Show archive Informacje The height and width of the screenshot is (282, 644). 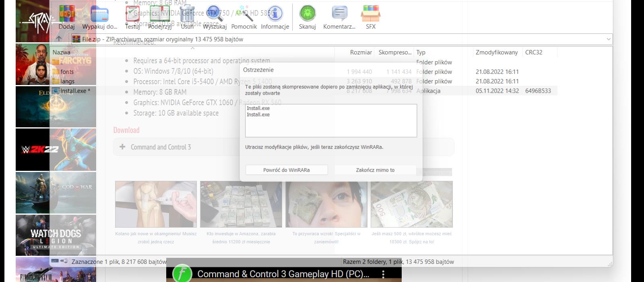coord(275,16)
